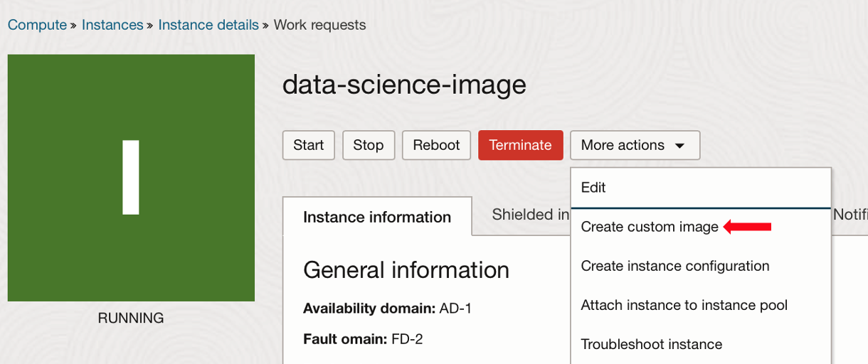Select Create custom image menu option
Screen dimensions: 868x364
click(650, 227)
